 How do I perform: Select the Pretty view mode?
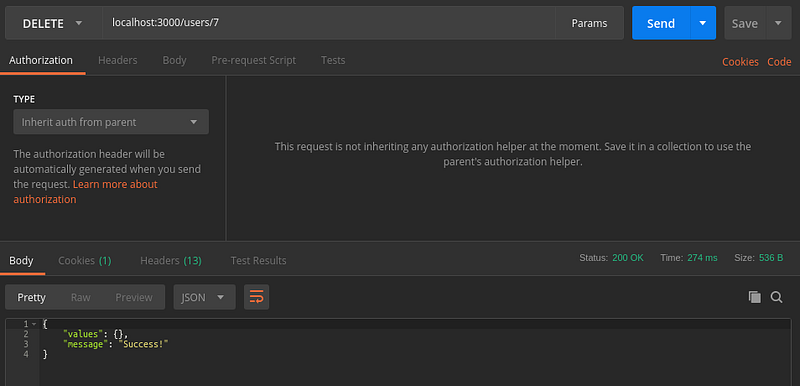(x=32, y=297)
